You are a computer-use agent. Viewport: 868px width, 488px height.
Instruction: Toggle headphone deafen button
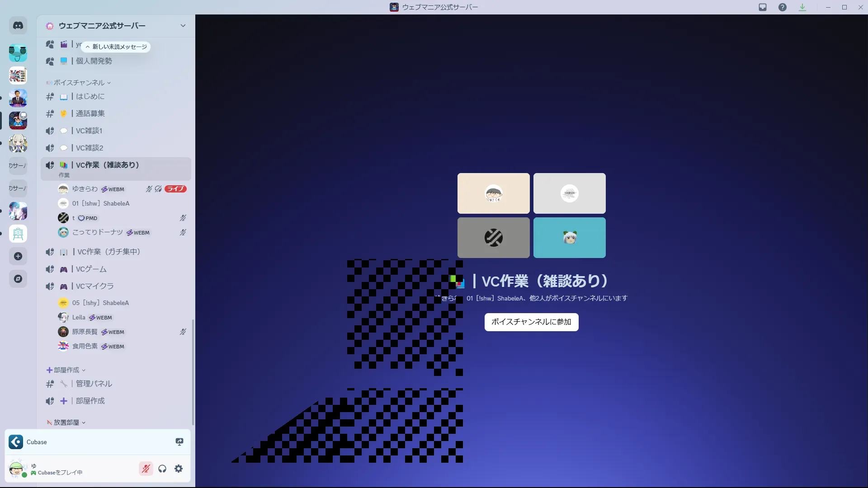point(162,469)
